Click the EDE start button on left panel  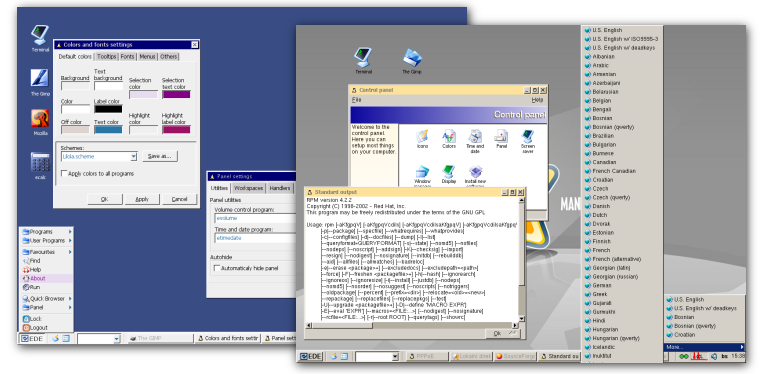click(32, 339)
